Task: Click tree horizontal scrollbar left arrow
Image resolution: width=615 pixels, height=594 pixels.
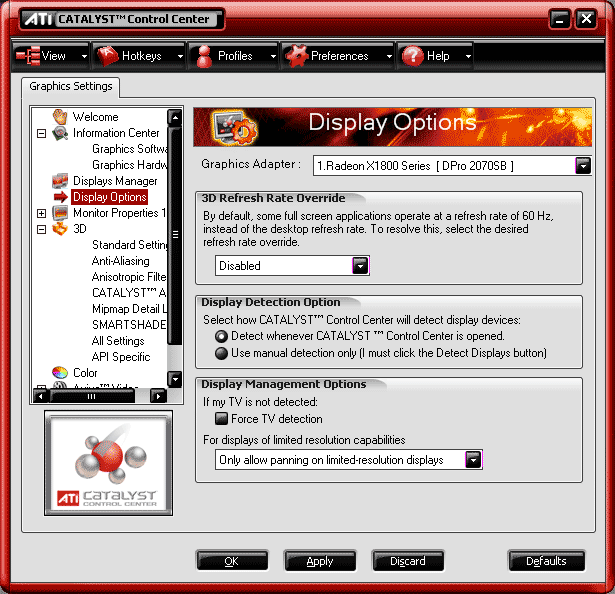Action: pyautogui.click(x=41, y=396)
